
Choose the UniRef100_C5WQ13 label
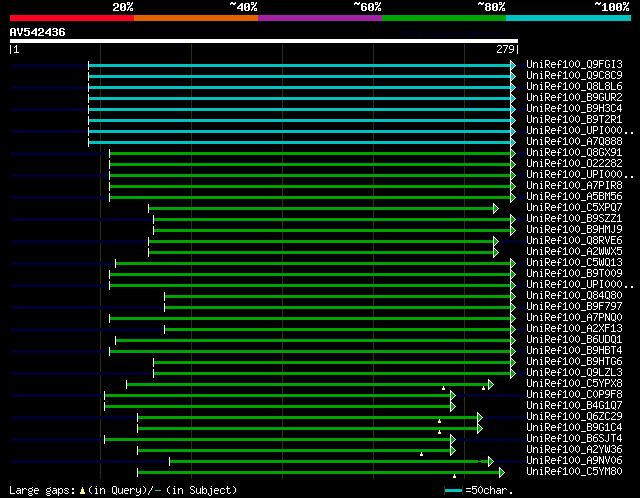(574, 263)
